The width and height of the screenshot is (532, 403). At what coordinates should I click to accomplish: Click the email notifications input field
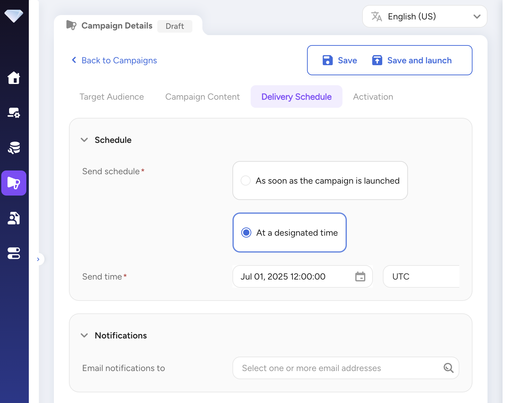pyautogui.click(x=329, y=368)
